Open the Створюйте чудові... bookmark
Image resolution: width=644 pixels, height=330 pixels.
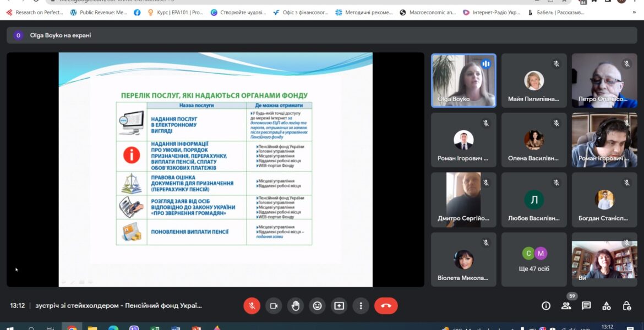(x=238, y=12)
